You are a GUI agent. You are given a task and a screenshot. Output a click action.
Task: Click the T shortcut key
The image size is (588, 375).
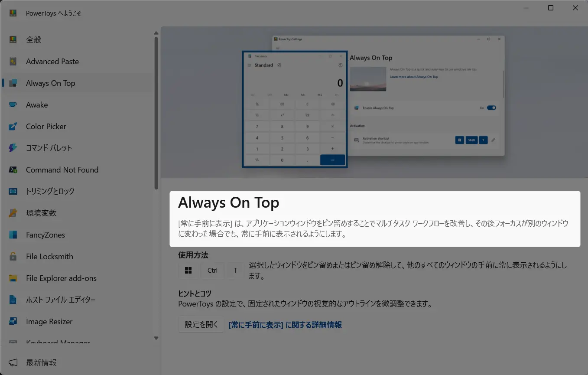pyautogui.click(x=235, y=271)
